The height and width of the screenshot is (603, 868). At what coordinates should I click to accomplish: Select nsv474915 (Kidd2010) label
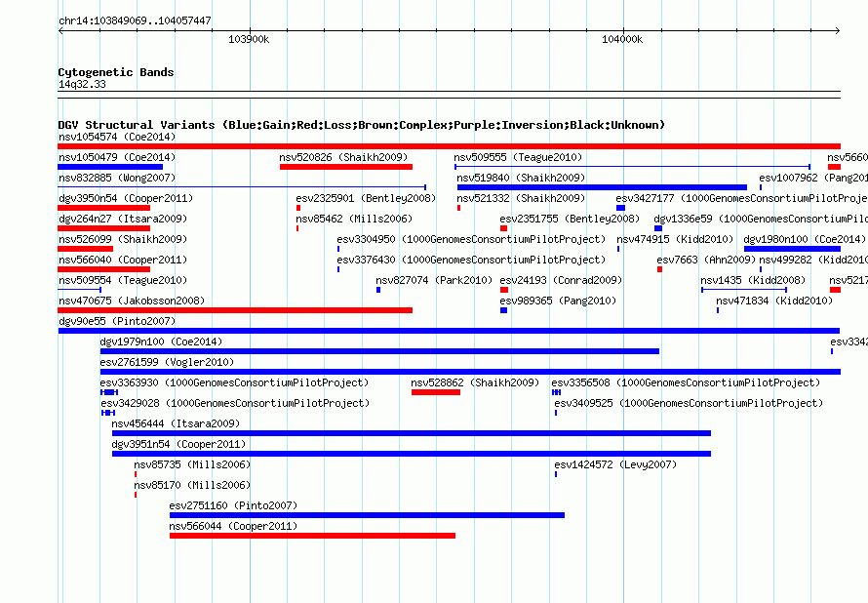pos(675,239)
